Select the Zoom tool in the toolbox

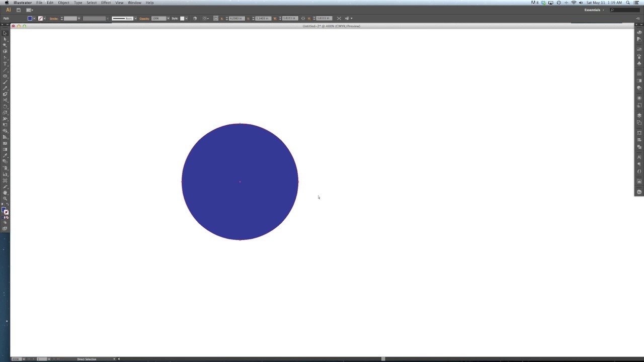tap(5, 199)
